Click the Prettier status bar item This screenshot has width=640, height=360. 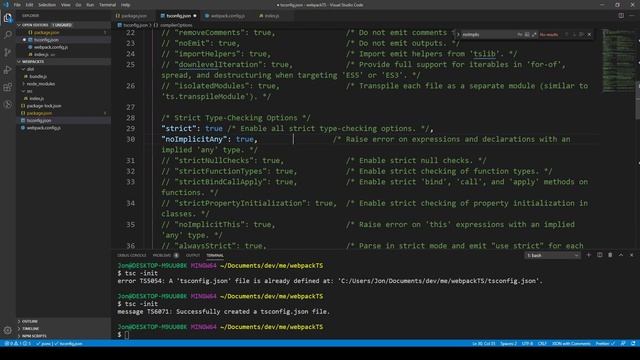point(605,344)
